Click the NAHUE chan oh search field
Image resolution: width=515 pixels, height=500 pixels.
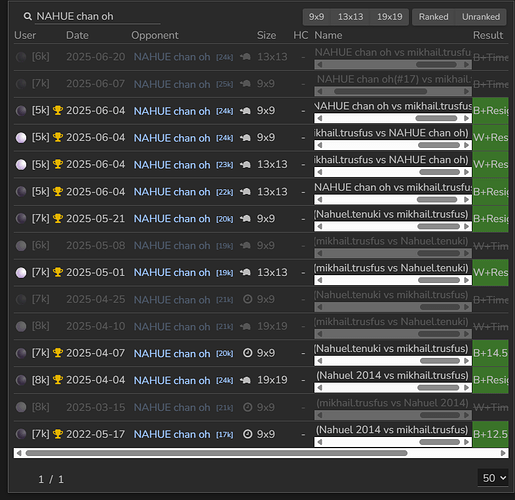point(98,16)
